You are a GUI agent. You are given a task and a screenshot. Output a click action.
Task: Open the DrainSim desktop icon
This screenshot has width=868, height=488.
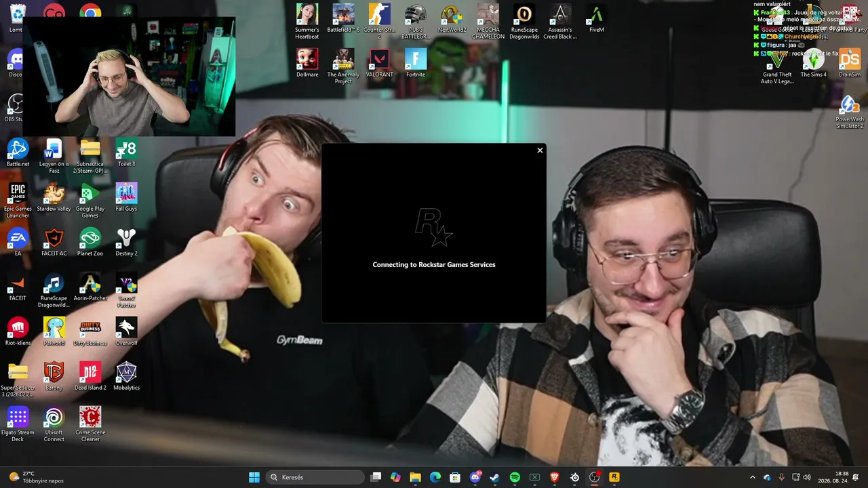pyautogui.click(x=850, y=63)
